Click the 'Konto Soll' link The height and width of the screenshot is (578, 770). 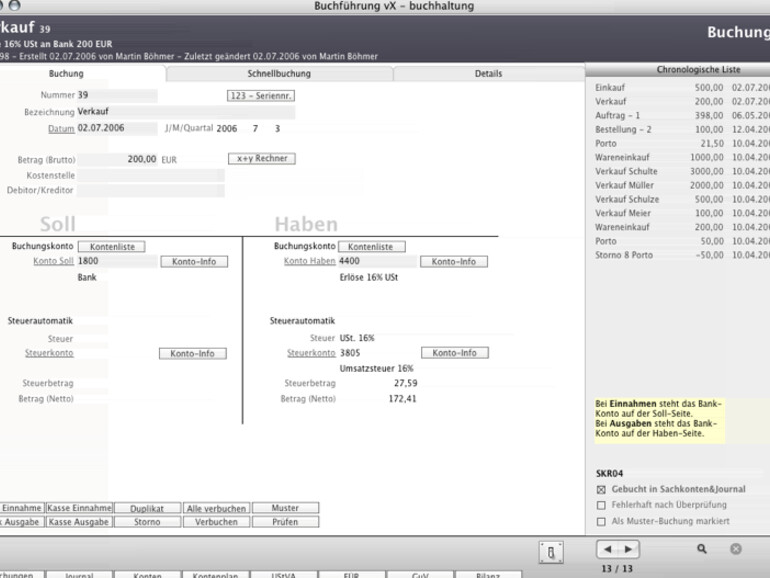tap(53, 261)
